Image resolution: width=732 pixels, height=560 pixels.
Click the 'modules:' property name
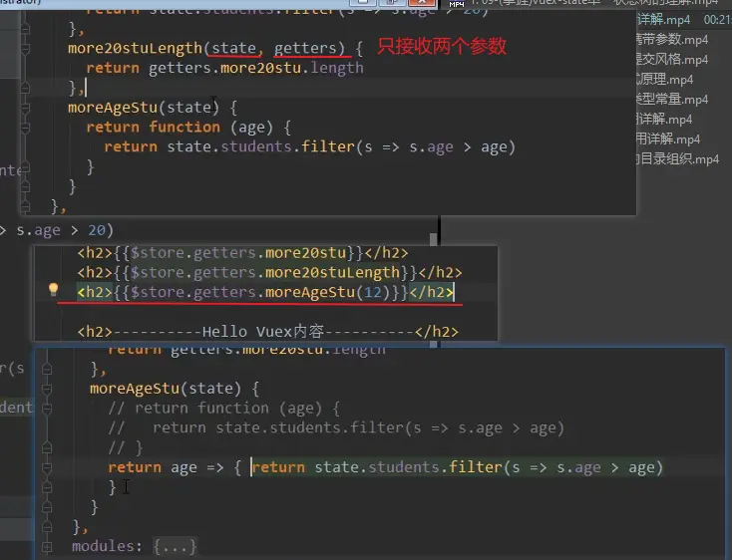[x=107, y=546]
